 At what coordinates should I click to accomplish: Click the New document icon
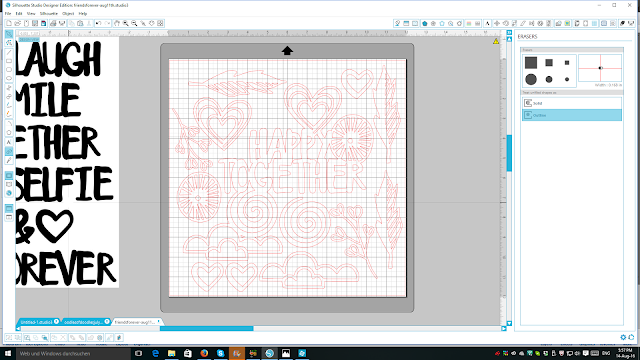tap(9, 24)
